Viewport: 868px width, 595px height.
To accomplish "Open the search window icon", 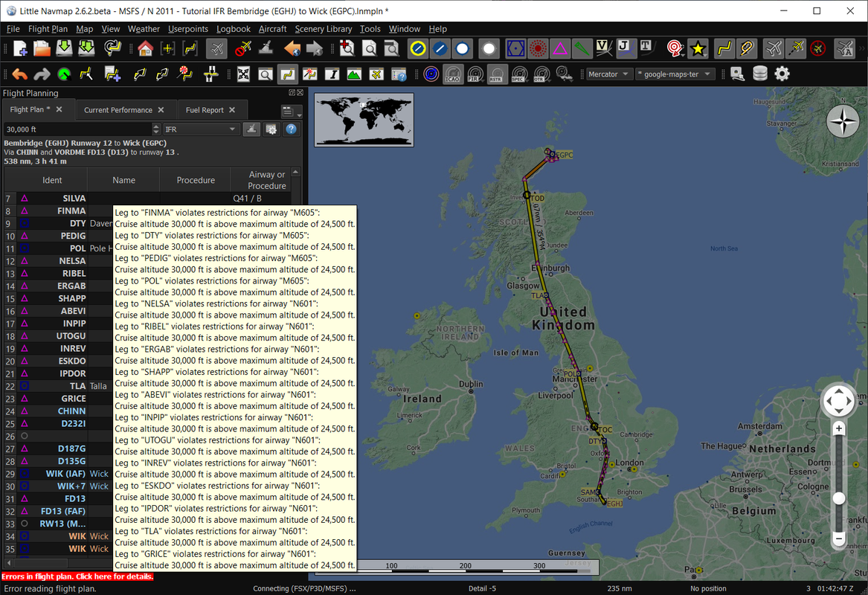I will [x=266, y=74].
